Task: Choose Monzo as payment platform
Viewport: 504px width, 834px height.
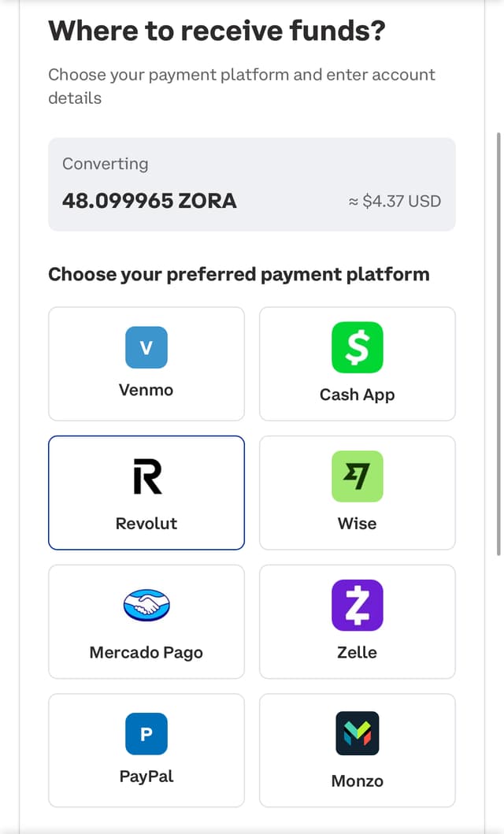Action: (x=357, y=750)
